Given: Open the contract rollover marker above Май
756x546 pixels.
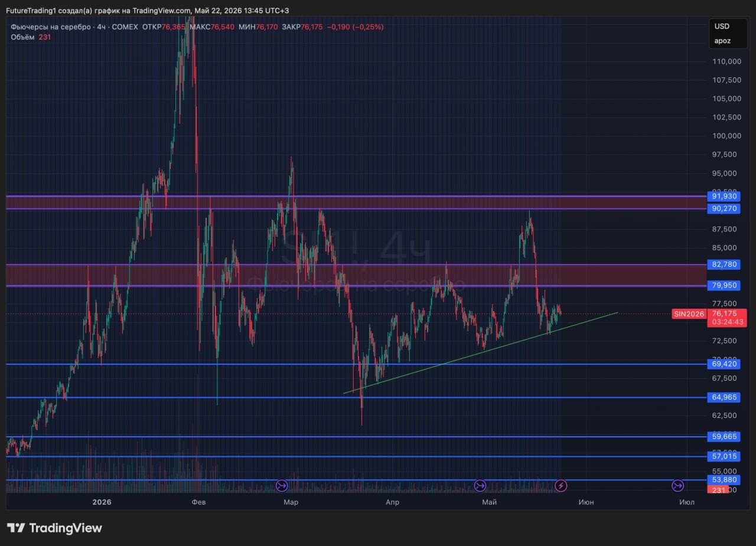Looking at the screenshot, I should pos(480,486).
